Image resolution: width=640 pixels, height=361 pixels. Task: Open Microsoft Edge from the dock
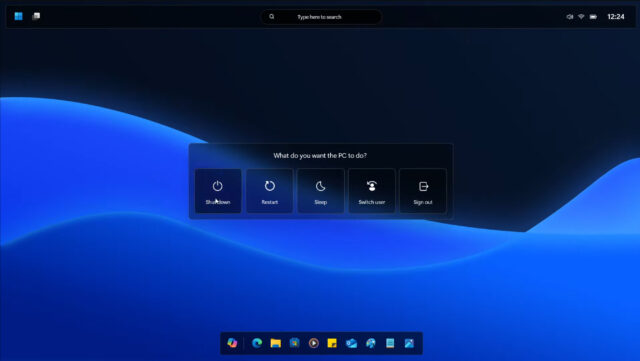257,343
